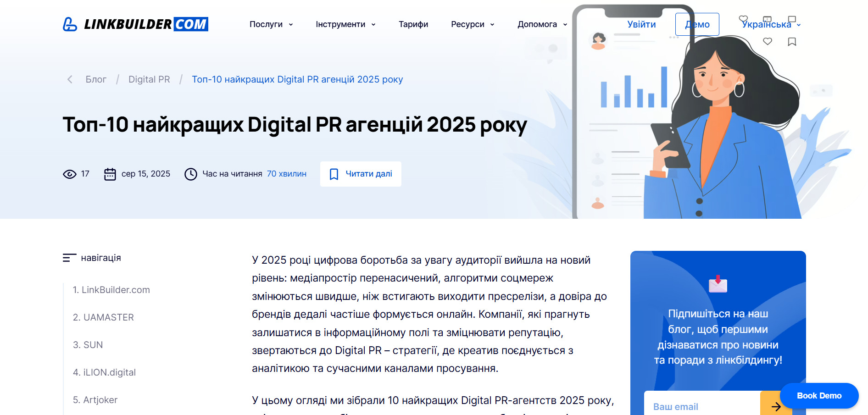Image resolution: width=868 pixels, height=415 pixels.
Task: Click the Увійти login link
Action: pyautogui.click(x=641, y=24)
